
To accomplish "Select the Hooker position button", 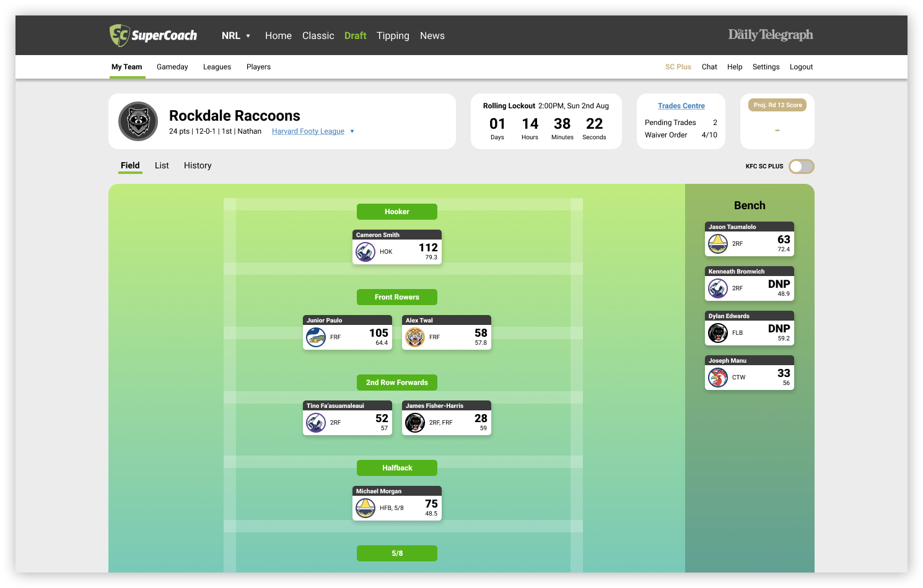I will (x=396, y=212).
